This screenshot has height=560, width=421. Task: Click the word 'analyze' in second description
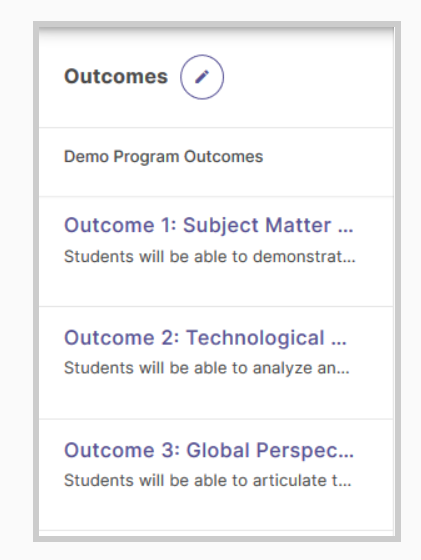tap(282, 369)
